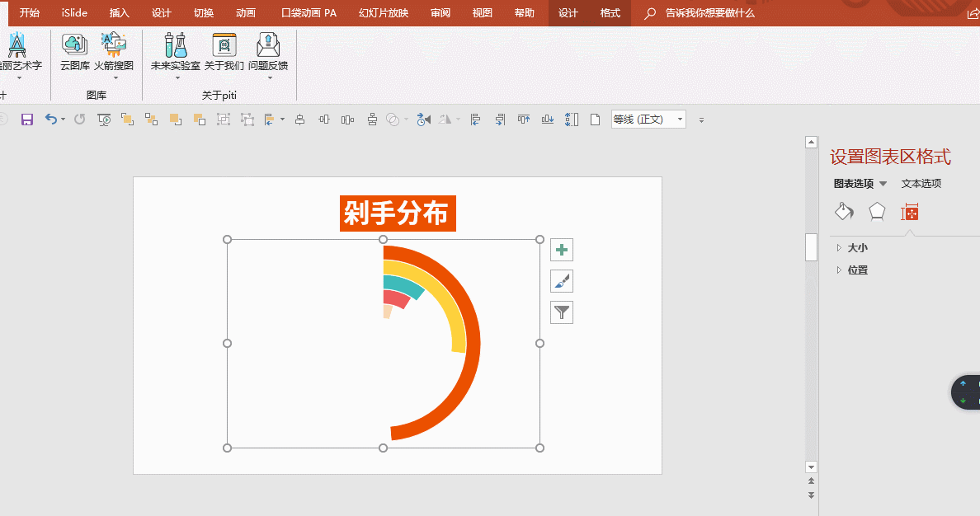The width and height of the screenshot is (980, 516).
Task: Select the fill and line paint bucket icon
Action: point(845,212)
